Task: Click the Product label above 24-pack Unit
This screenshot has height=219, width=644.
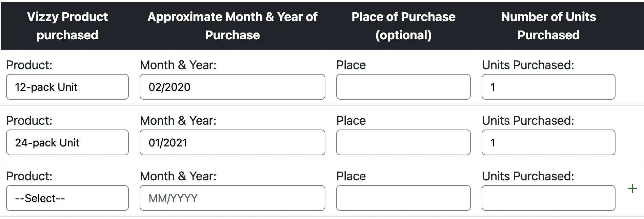Action: [x=29, y=121]
